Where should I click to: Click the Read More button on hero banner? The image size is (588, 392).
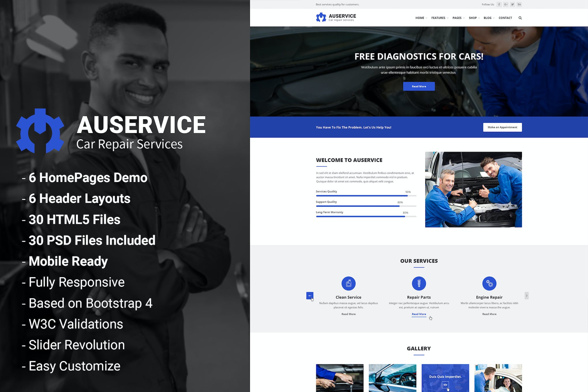[x=418, y=86]
